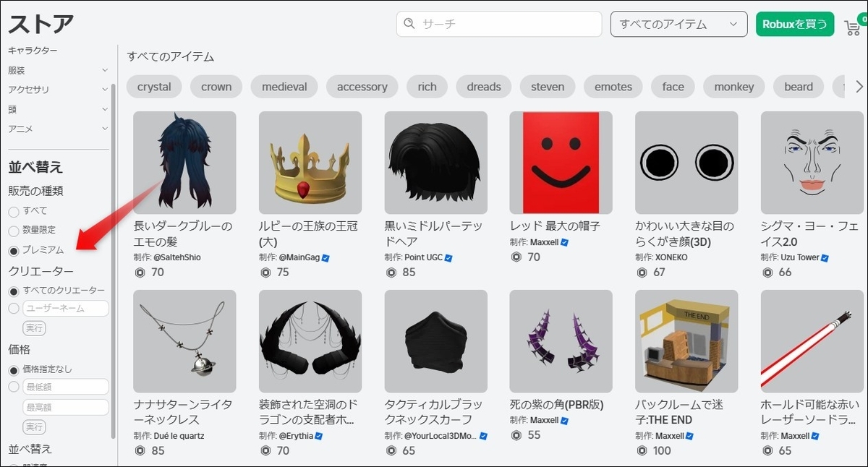Click the ユーザーネーム input field

[66, 309]
